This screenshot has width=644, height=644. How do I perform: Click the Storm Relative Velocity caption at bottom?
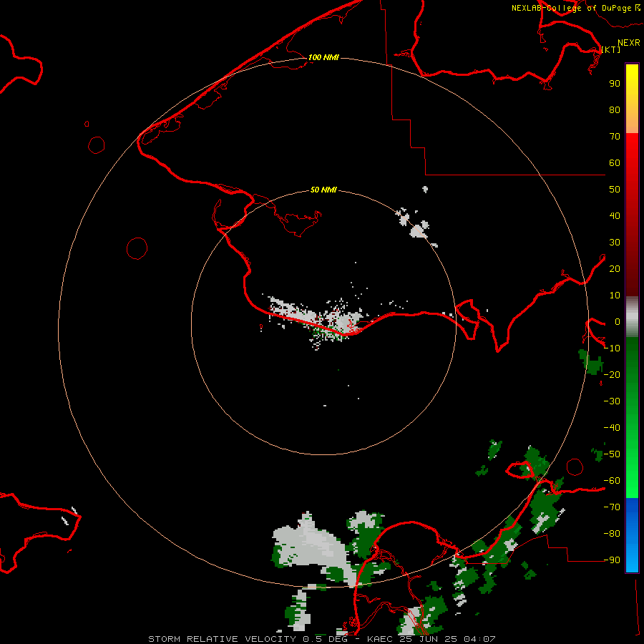coord(321,639)
